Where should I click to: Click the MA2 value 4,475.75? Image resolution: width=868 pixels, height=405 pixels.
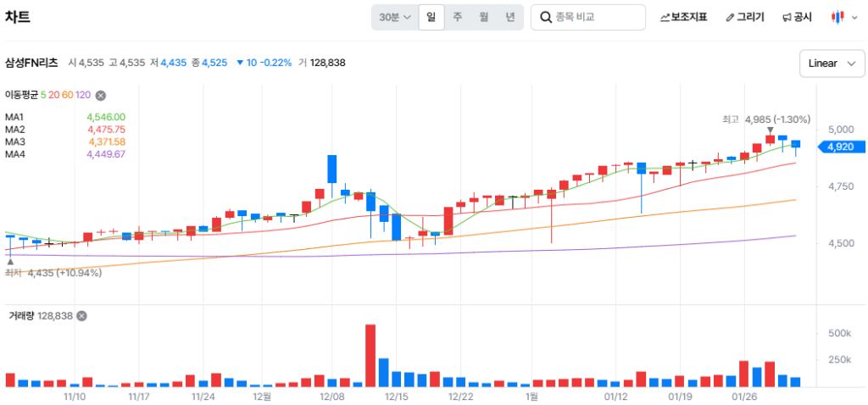[x=106, y=130]
